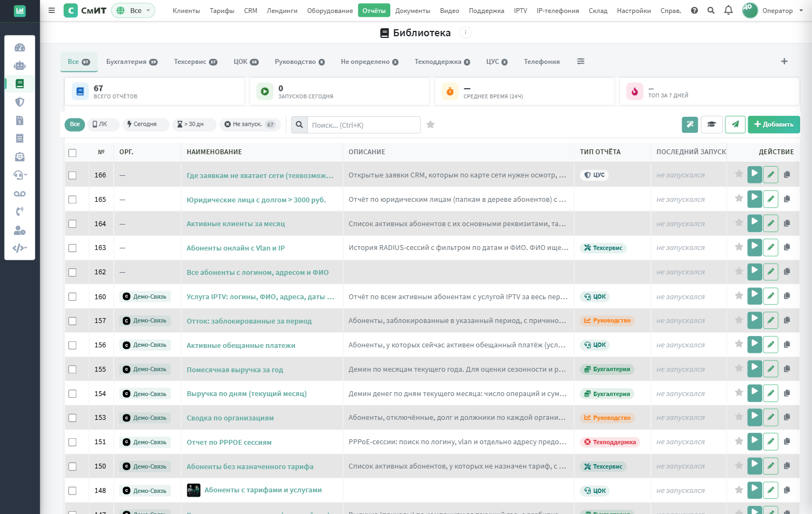Open the shield icon in sidebar
The image size is (812, 514).
pyautogui.click(x=19, y=102)
